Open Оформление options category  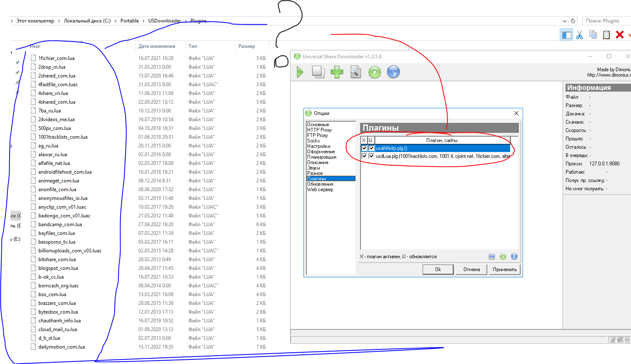[x=321, y=152]
